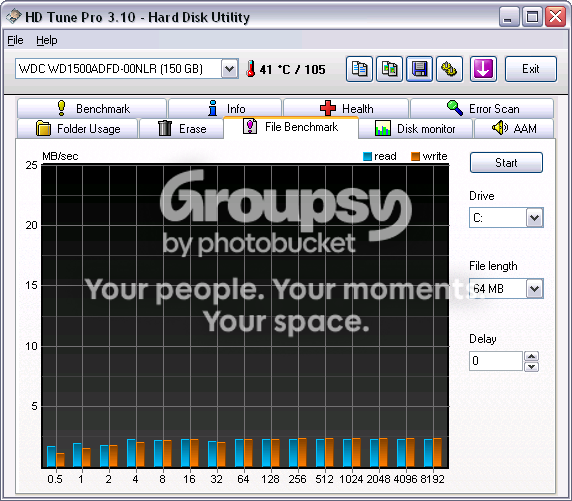Expand the File length 64 MB dropdown
The width and height of the screenshot is (572, 501).
pos(534,289)
